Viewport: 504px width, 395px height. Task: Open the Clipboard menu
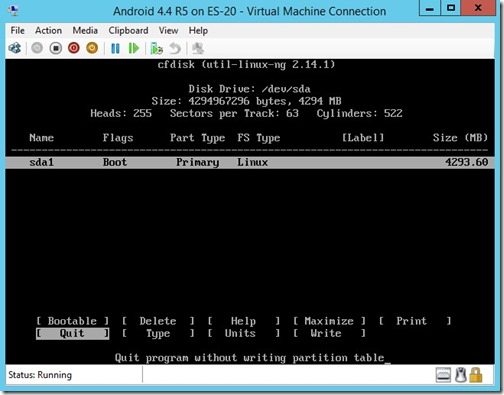128,31
